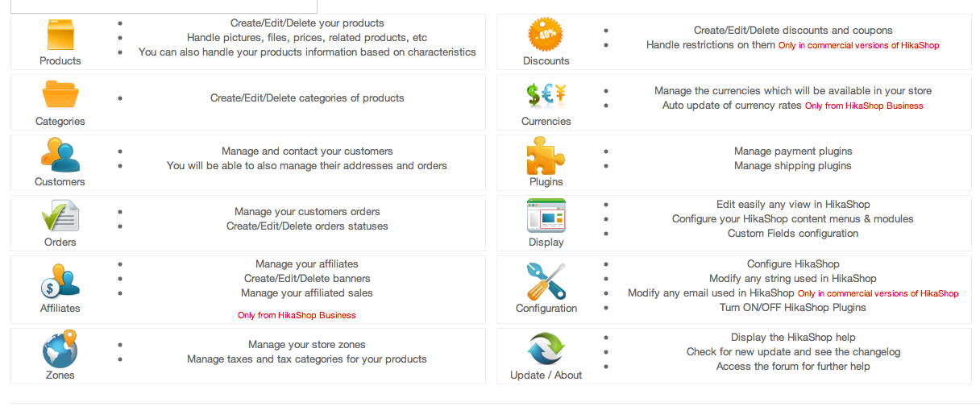Click the Currencies text label

click(x=546, y=122)
